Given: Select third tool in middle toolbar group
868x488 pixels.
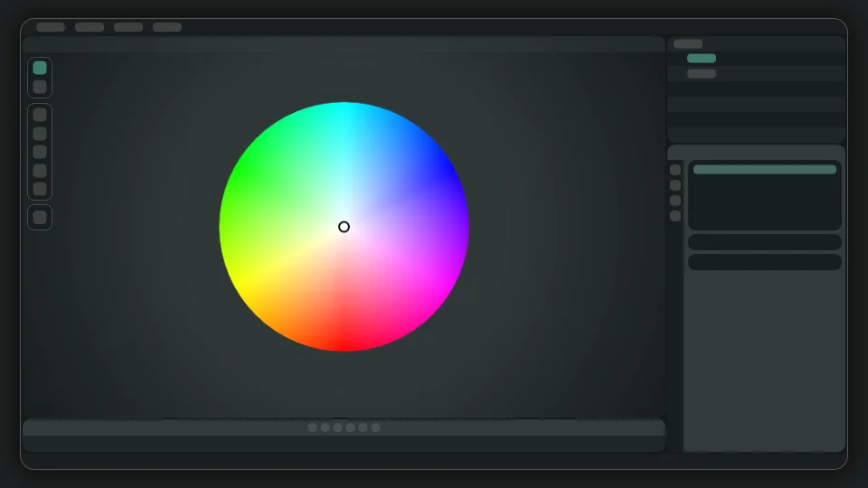Looking at the screenshot, I should point(40,152).
